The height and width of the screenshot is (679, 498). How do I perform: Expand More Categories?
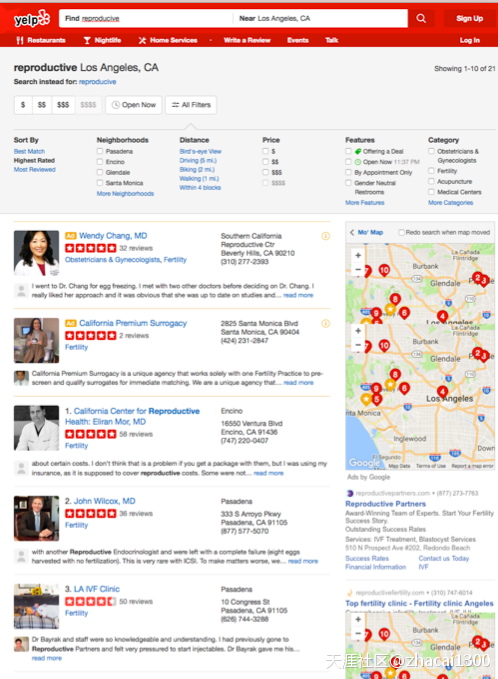450,203
